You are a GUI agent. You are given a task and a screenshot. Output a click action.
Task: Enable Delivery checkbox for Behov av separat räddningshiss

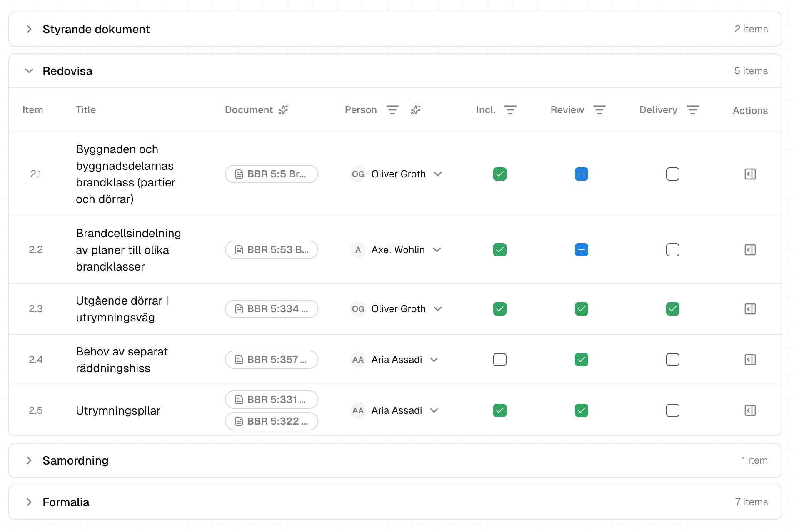click(x=672, y=360)
